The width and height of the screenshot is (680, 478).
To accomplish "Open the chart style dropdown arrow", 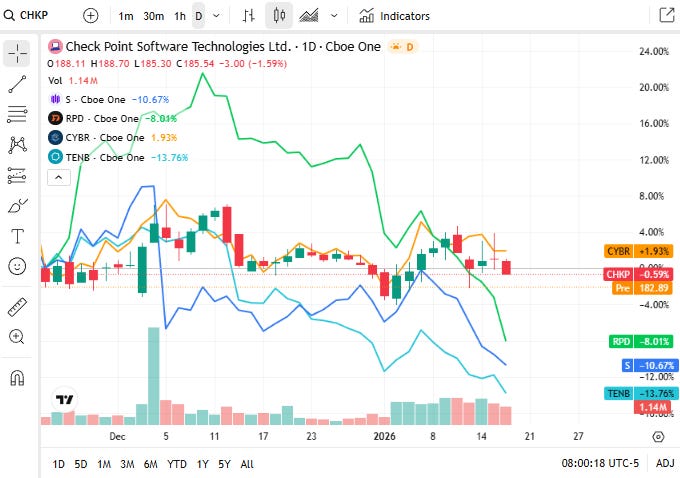I will (x=333, y=16).
